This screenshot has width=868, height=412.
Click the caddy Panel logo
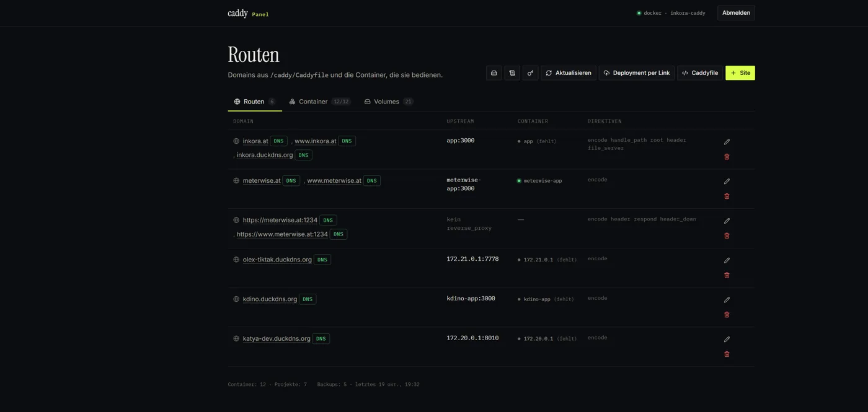248,13
